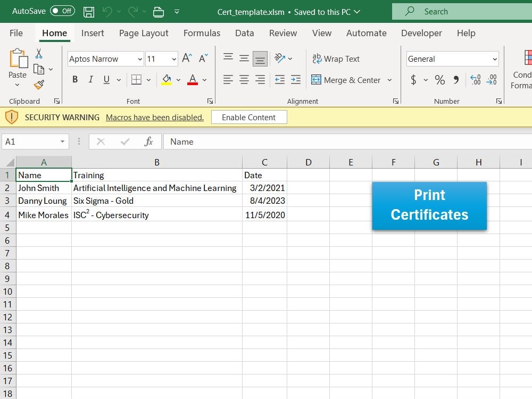Image resolution: width=532 pixels, height=399 pixels.
Task: Switch to the Developer ribbon tab
Action: point(421,33)
